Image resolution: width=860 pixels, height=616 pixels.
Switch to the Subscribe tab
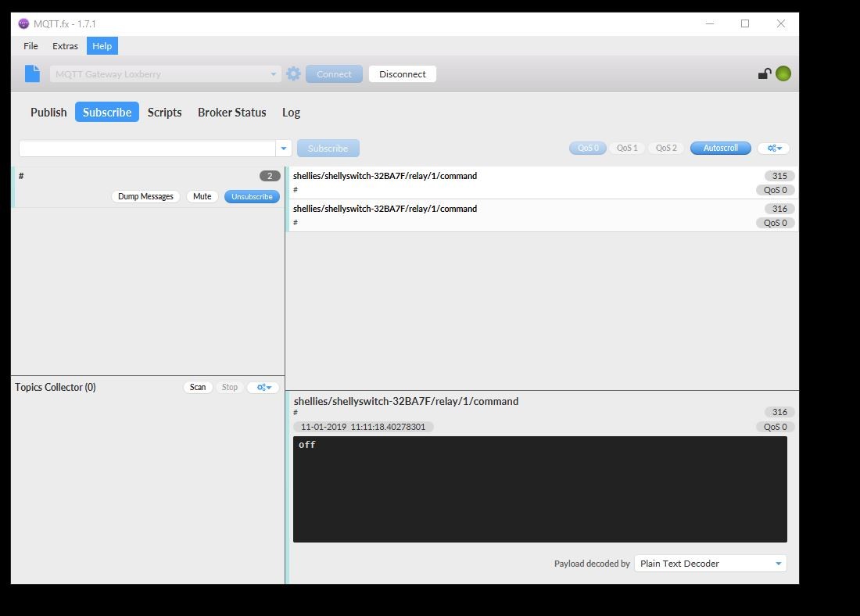coord(107,112)
